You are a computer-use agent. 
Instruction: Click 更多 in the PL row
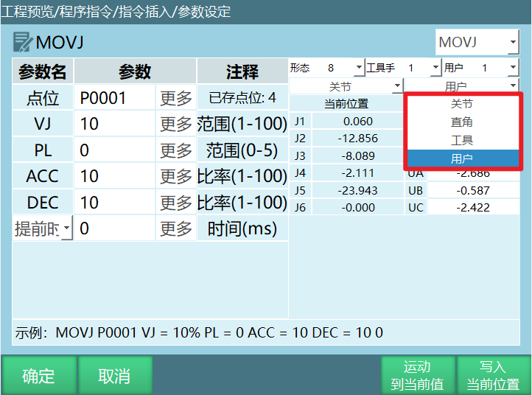tap(176, 150)
